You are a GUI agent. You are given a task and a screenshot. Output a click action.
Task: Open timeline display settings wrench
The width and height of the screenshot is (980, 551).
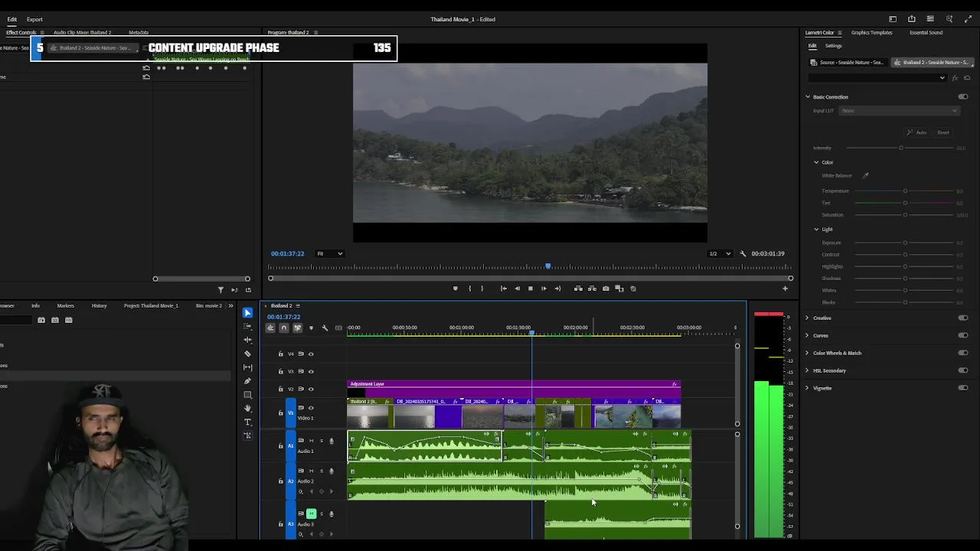[325, 328]
